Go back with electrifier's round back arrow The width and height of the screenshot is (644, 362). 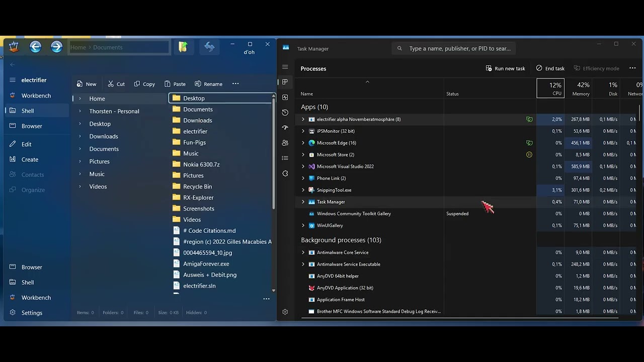pyautogui.click(x=35, y=47)
